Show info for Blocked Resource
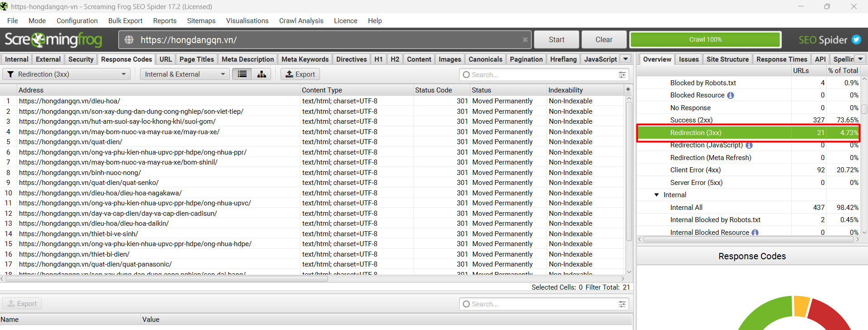This screenshot has width=868, height=330. click(731, 95)
